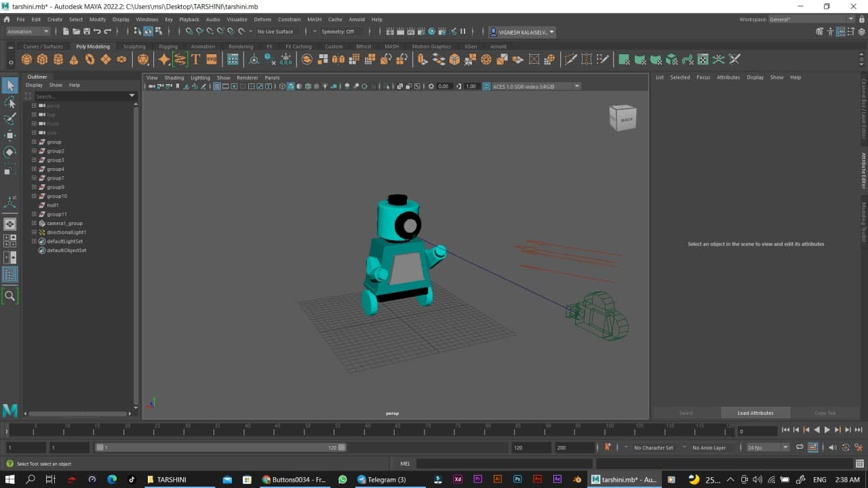The image size is (868, 488).
Task: Click the polygon sphere shelf icon
Action: [x=26, y=60]
